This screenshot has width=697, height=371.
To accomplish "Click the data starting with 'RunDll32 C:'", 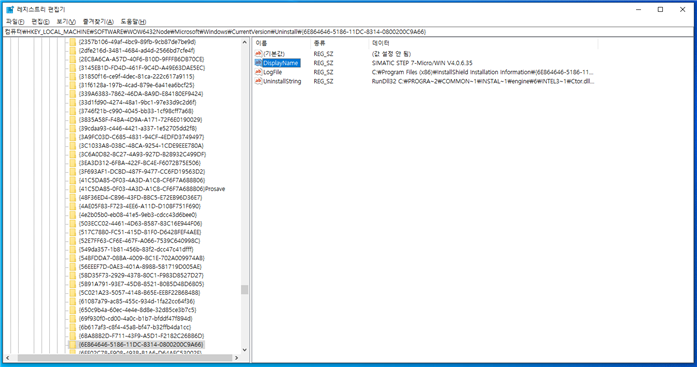I will (483, 81).
